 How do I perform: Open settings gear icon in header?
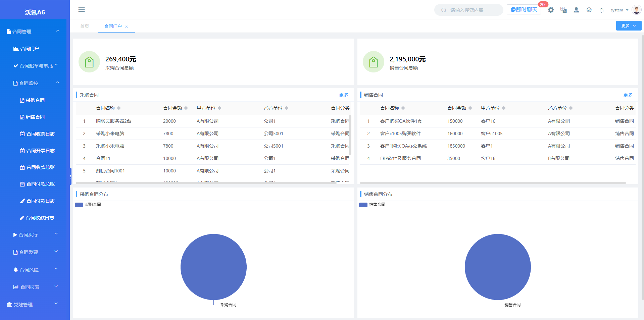(551, 10)
